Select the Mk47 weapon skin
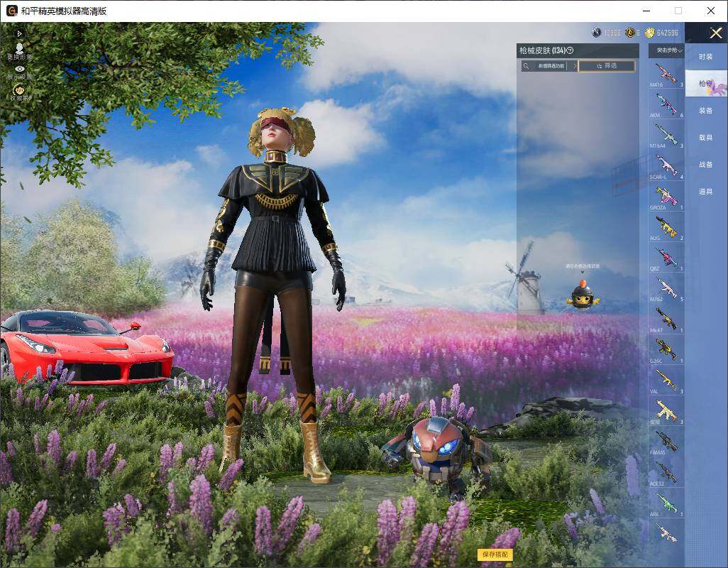The width and height of the screenshot is (728, 568). pos(666,319)
